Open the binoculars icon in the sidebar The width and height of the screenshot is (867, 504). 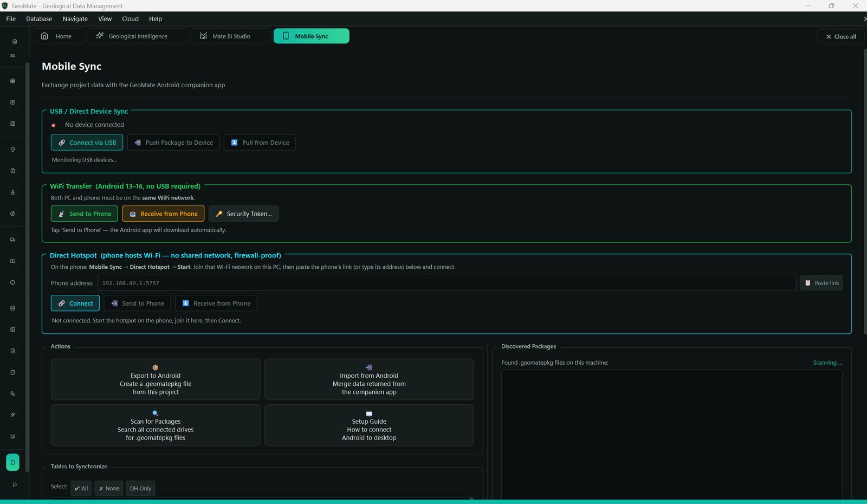pos(12,55)
